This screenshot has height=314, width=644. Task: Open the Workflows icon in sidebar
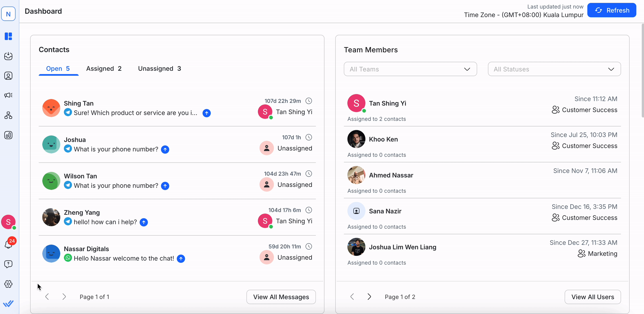coord(8,115)
